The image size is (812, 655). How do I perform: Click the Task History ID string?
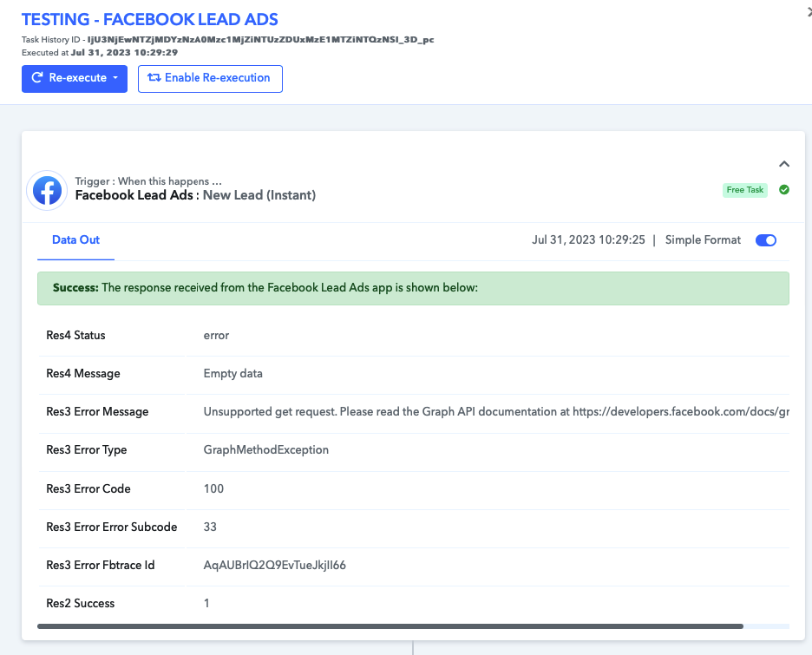click(260, 39)
